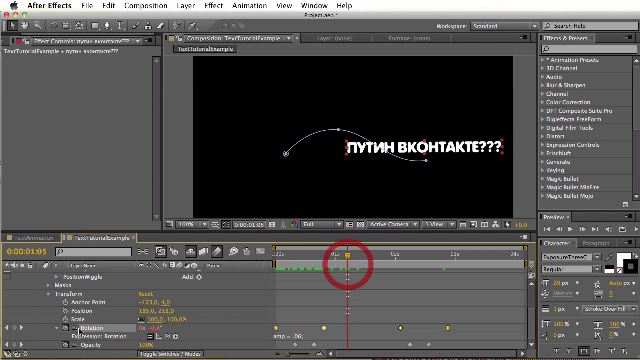640x360 pixels.
Task: Open the Composition Mini-Flowchart in timeline
Action: [143, 251]
